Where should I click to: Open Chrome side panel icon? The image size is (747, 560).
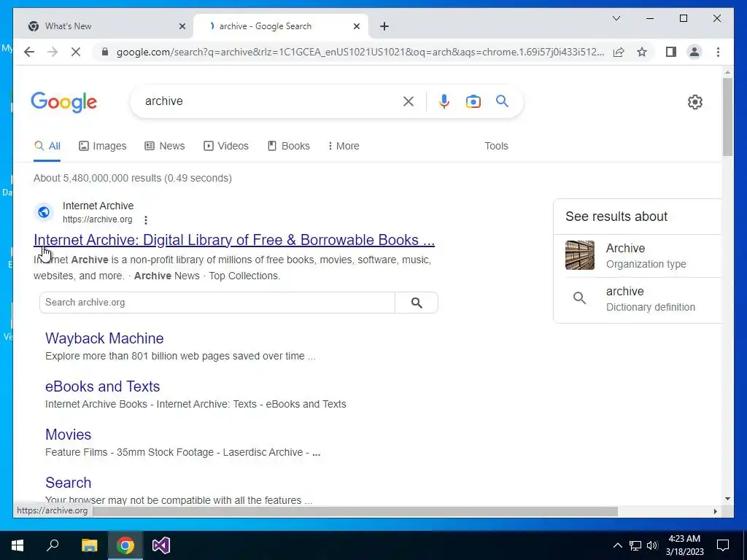pos(671,52)
